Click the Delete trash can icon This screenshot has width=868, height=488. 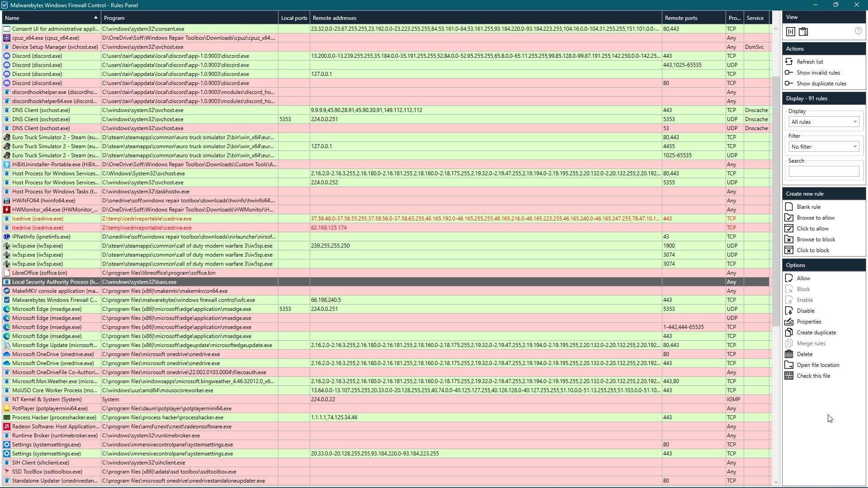click(789, 354)
